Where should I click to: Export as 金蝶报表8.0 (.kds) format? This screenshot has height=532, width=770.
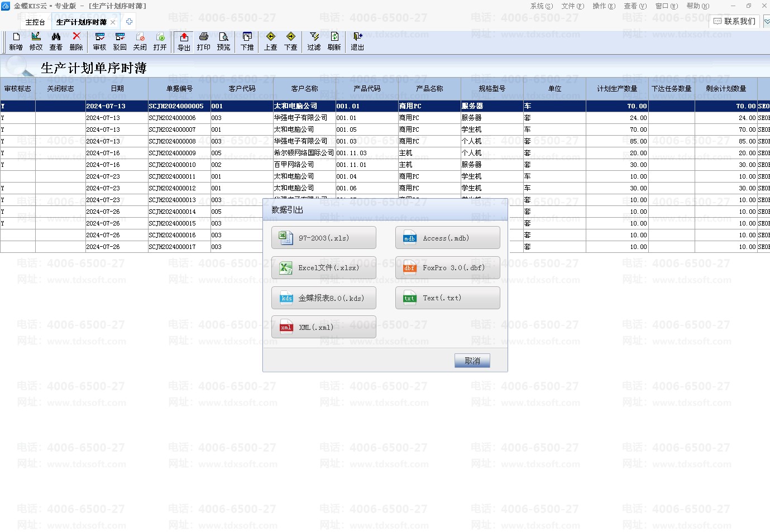click(324, 298)
